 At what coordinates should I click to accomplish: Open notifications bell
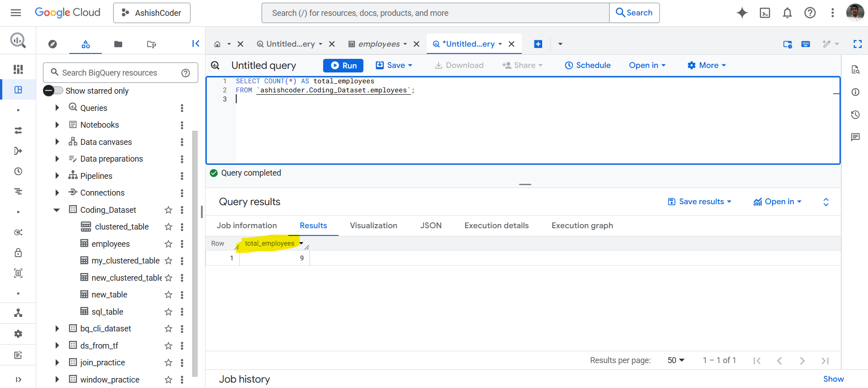click(787, 13)
